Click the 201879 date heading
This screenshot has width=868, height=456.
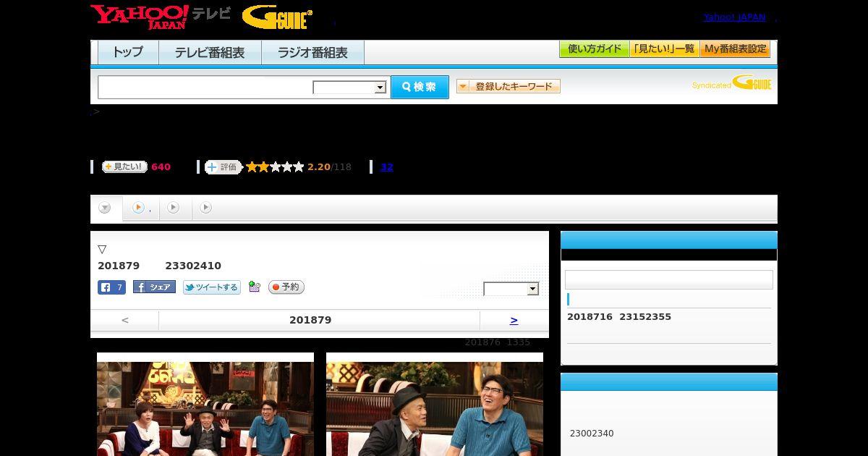[x=310, y=320]
